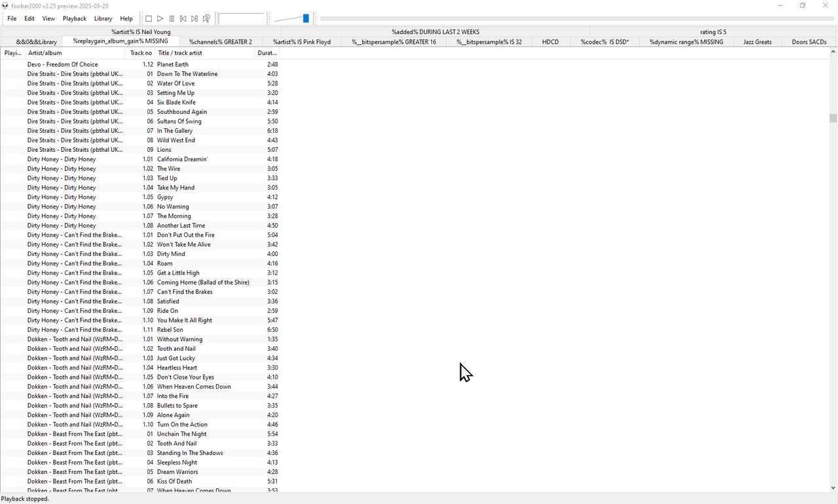Click the Random playback button
The height and width of the screenshot is (504, 838).
coord(206,19)
